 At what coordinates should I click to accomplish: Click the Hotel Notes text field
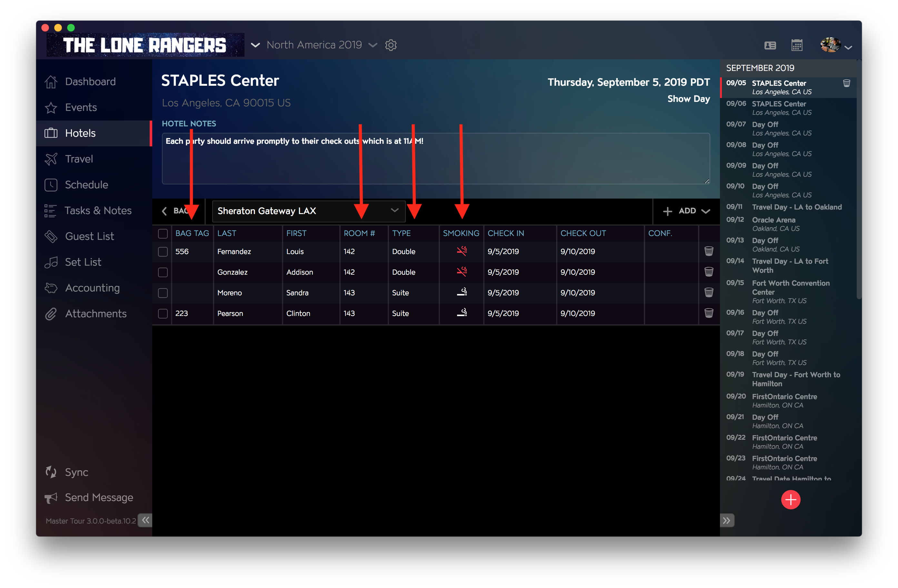pyautogui.click(x=436, y=158)
